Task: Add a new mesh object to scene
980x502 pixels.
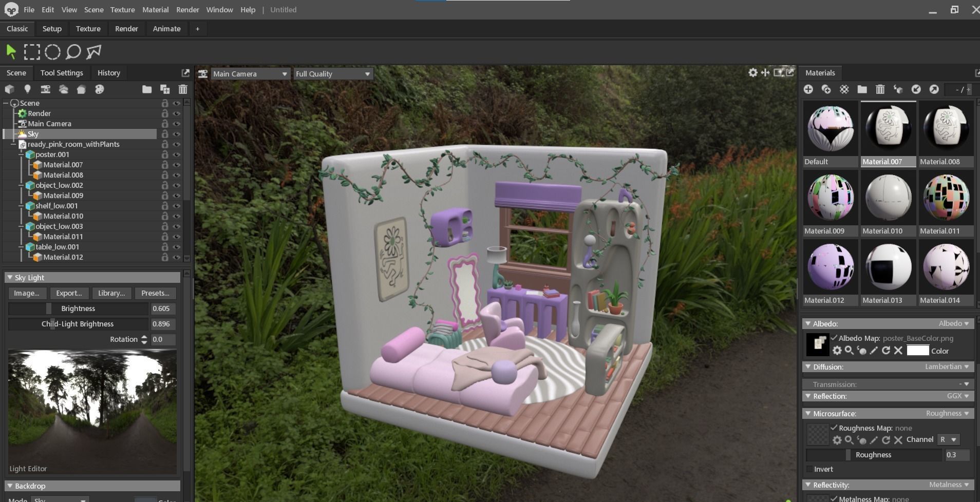Action: coord(9,89)
